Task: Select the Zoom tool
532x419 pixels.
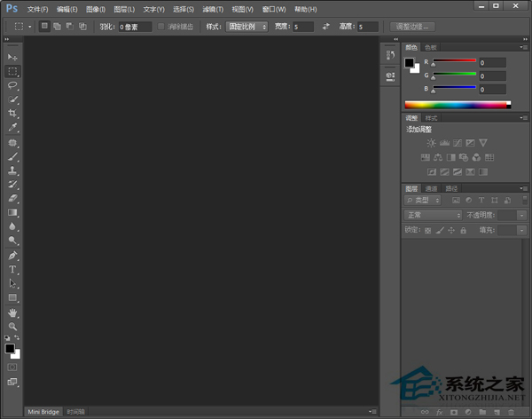Action: point(12,326)
